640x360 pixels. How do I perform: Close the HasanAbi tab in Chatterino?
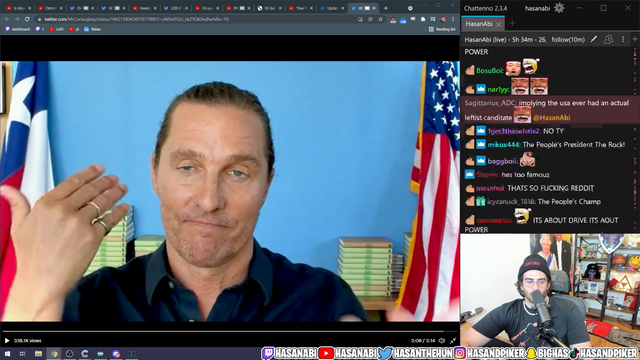coord(498,24)
